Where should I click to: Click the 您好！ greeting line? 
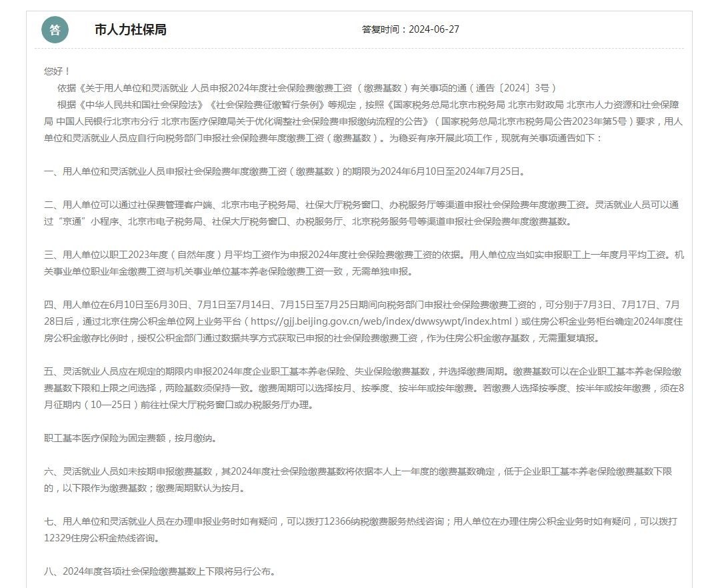pyautogui.click(x=57, y=71)
